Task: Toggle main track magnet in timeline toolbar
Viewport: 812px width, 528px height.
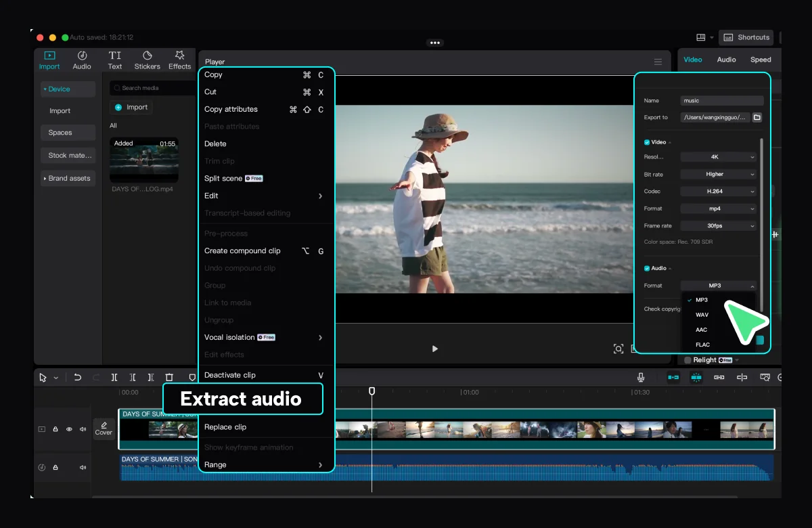Action: point(673,377)
